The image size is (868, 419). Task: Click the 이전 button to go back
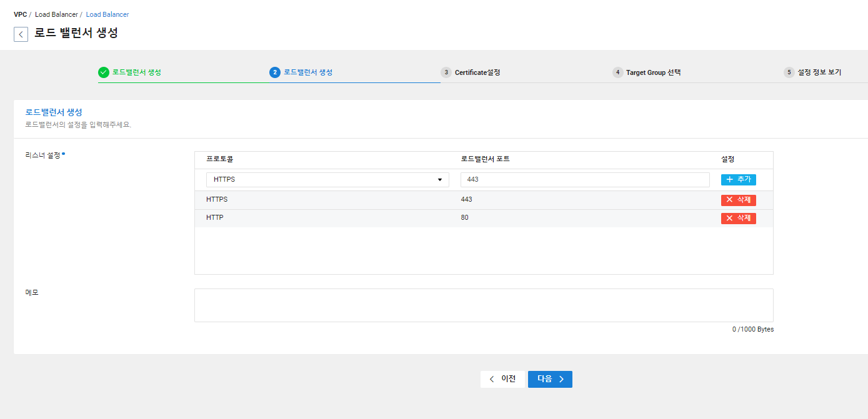pyautogui.click(x=502, y=379)
